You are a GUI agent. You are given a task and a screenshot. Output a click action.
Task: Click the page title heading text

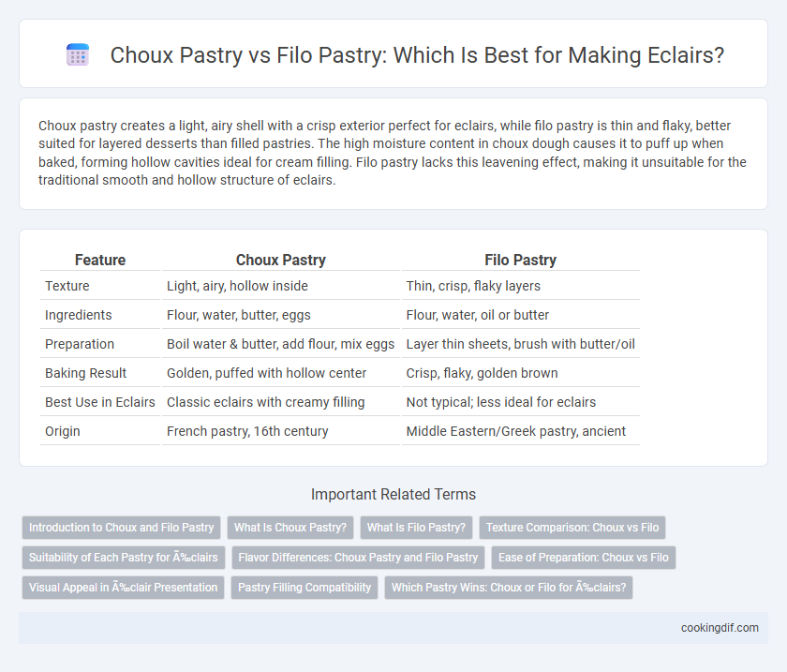pyautogui.click(x=417, y=54)
